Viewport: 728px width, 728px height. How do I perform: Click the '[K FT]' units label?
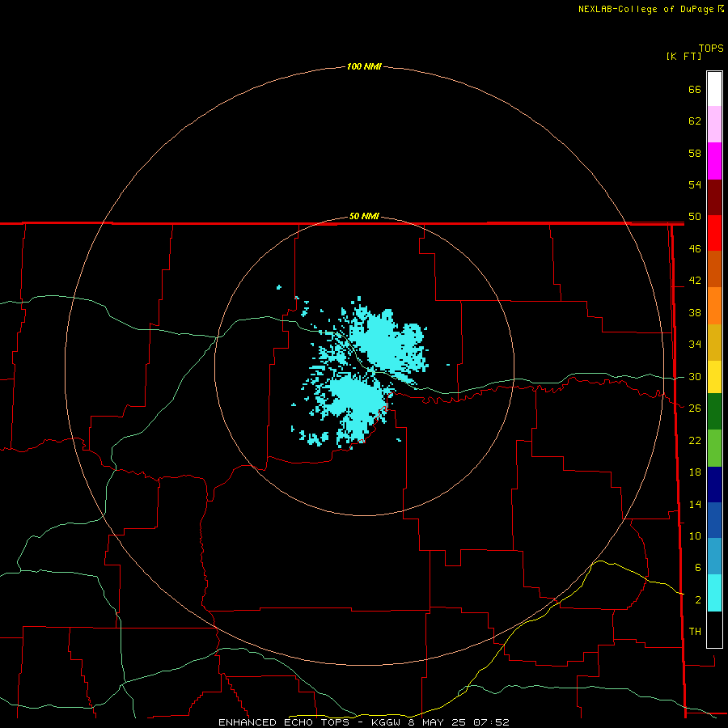point(684,56)
